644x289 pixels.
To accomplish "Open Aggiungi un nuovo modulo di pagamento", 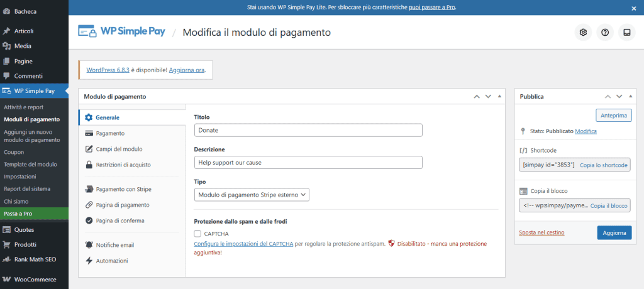I will (x=32, y=136).
